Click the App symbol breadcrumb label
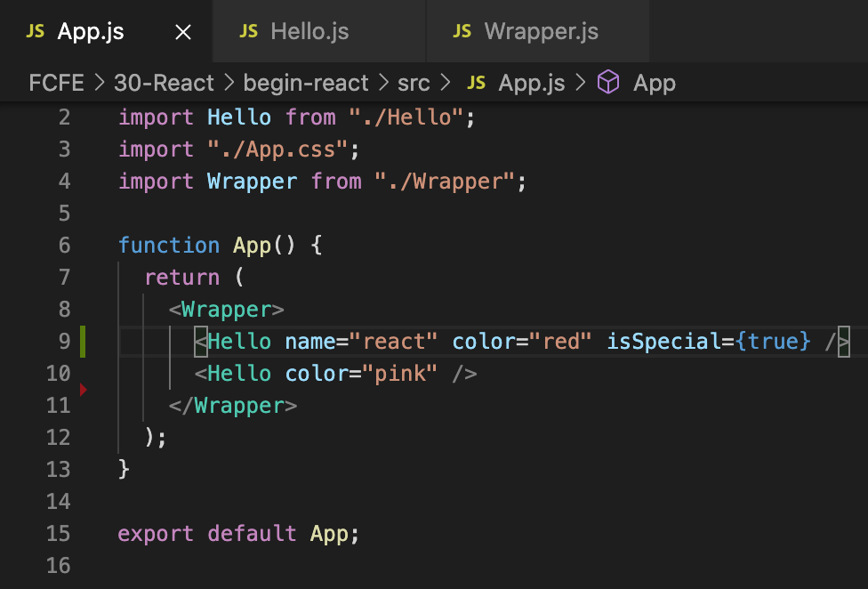The width and height of the screenshot is (868, 589). [655, 83]
